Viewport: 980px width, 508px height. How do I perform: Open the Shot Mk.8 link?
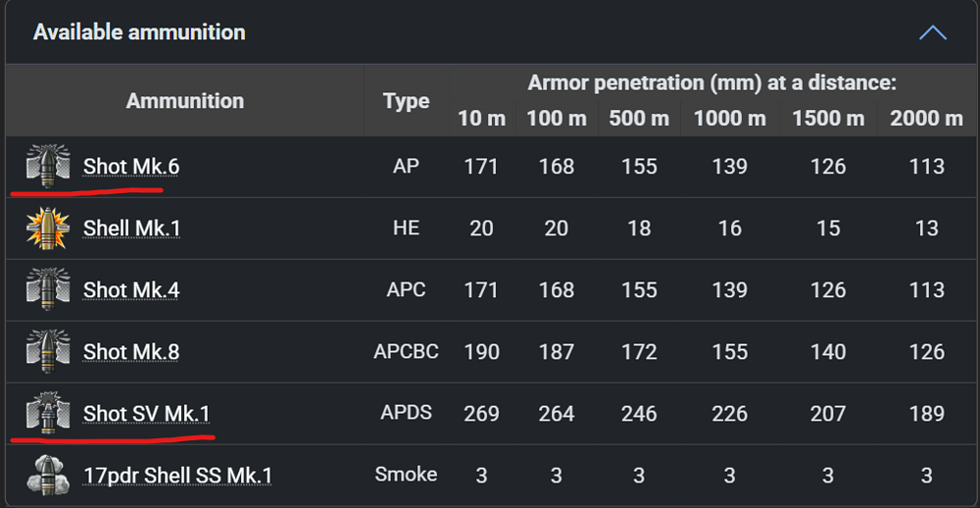pos(131,352)
